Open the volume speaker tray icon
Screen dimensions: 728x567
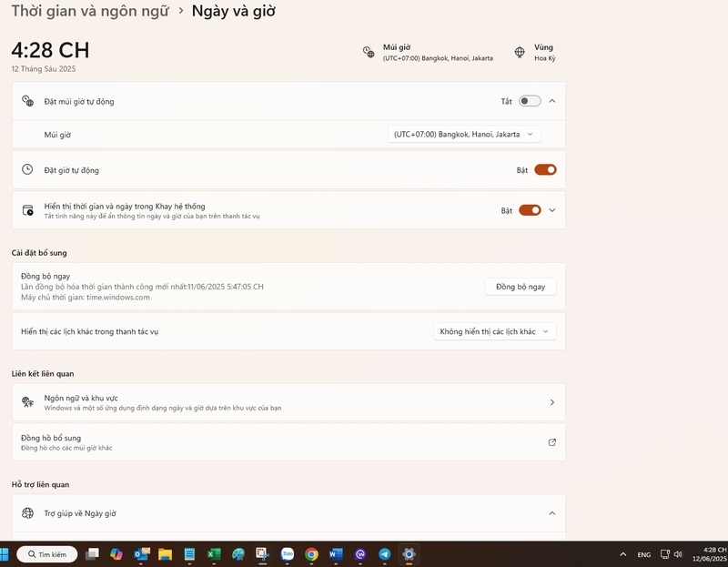tap(678, 554)
